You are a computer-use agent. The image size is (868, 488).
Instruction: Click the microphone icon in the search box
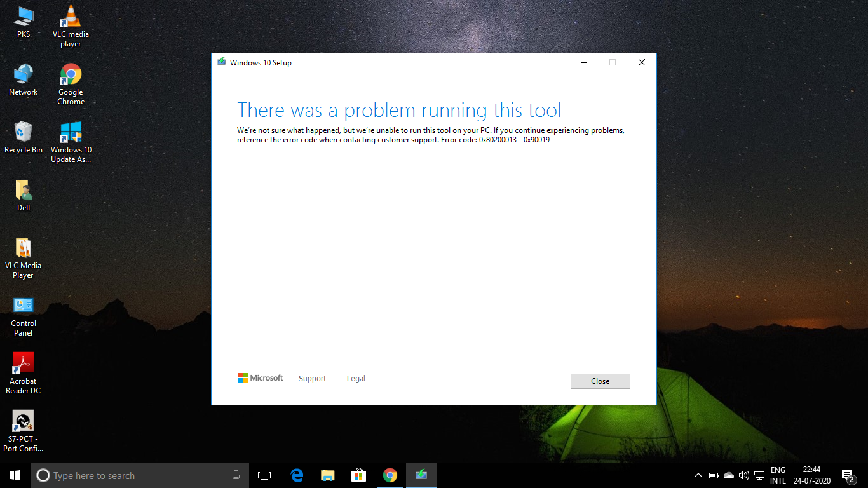click(x=236, y=475)
